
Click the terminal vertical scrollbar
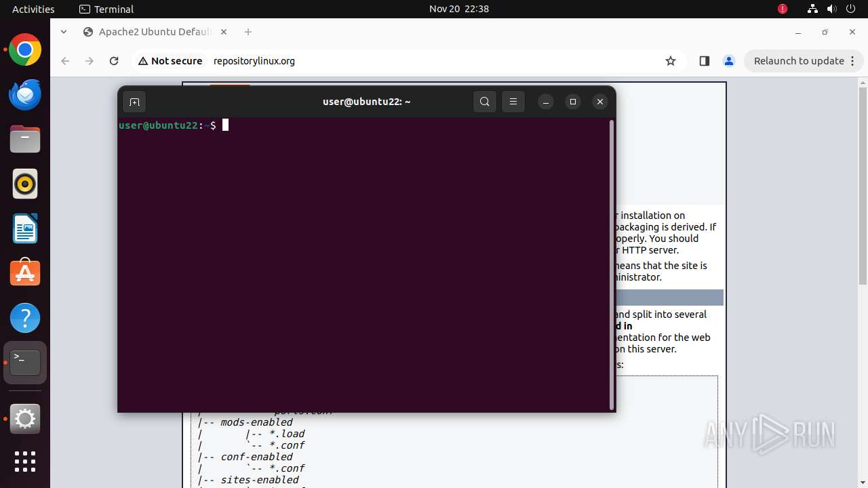click(612, 264)
